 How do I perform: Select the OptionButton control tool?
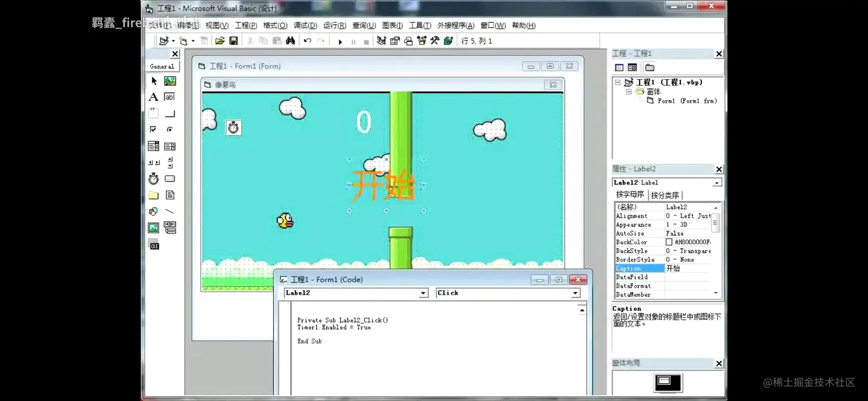tap(170, 130)
